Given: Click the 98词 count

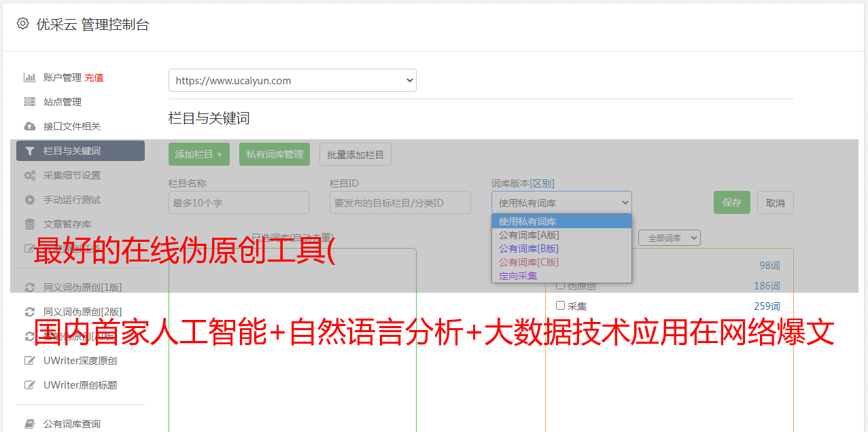Looking at the screenshot, I should point(769,266).
